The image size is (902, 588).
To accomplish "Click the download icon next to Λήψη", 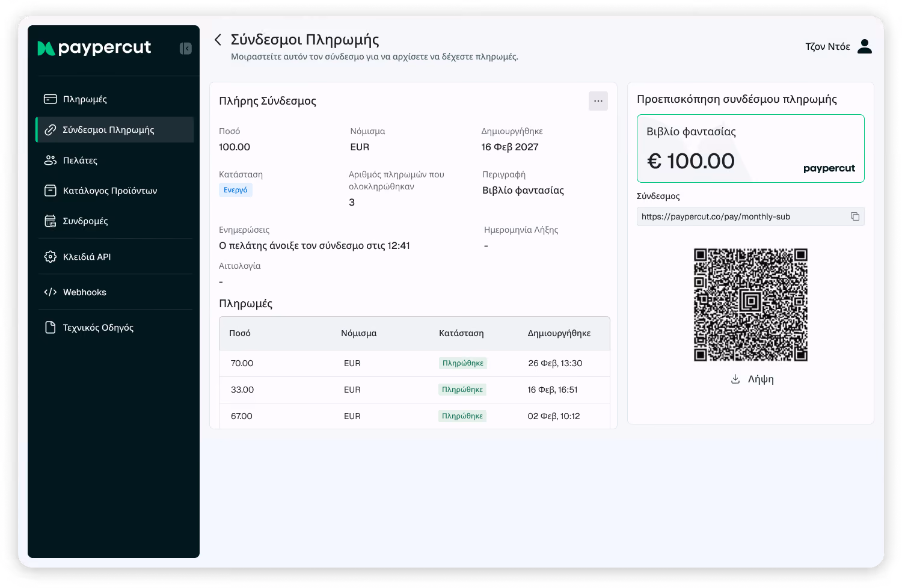I will click(735, 379).
